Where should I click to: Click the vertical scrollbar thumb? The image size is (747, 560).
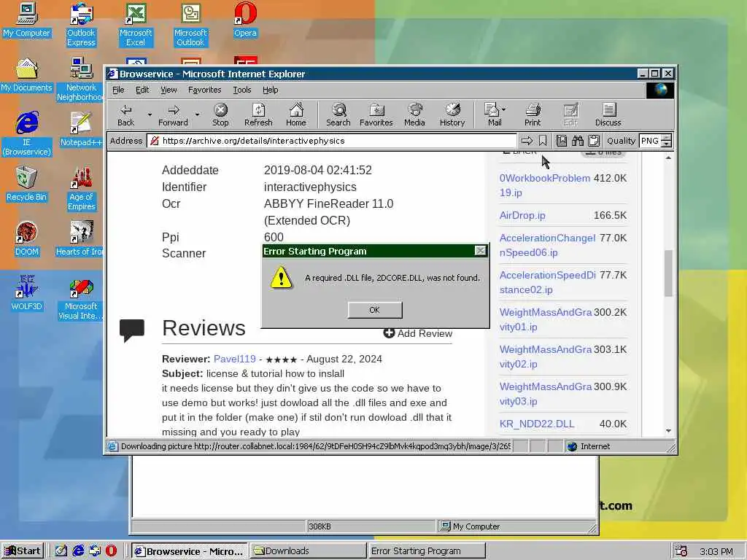tap(668, 273)
